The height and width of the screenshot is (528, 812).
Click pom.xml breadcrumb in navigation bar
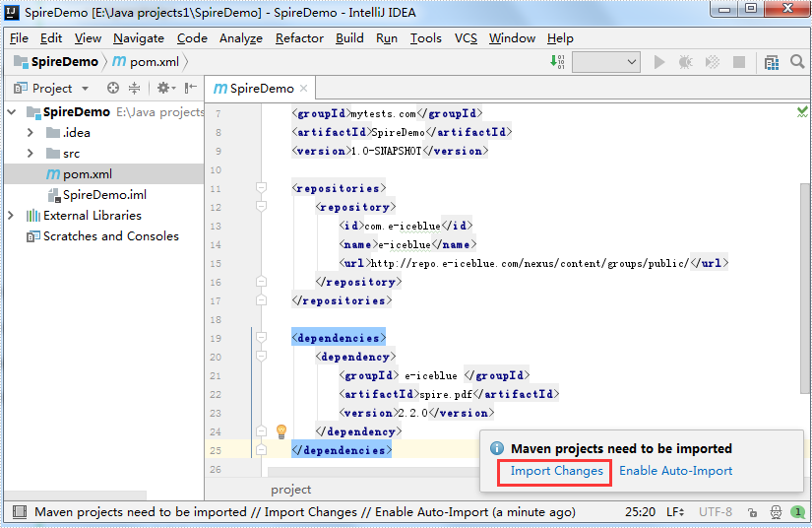[x=146, y=62]
